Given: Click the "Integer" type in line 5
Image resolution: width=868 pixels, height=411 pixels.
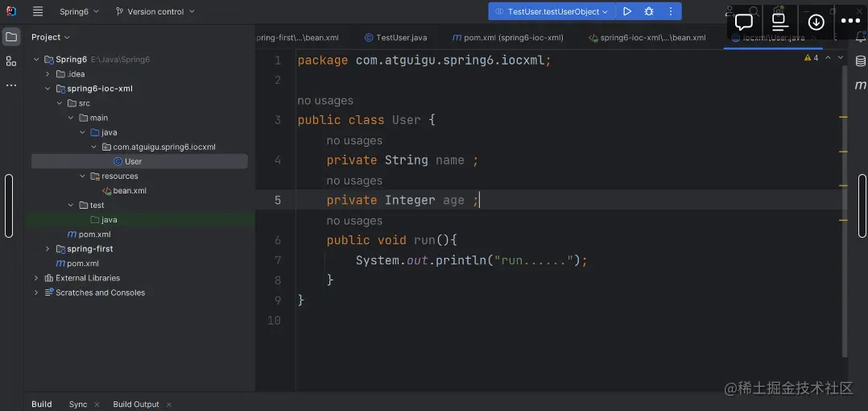Looking at the screenshot, I should 410,201.
